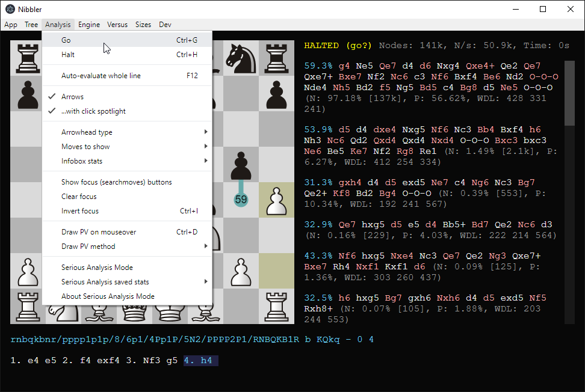585x392 pixels.
Task: Select the white pawn on h4
Action: (x=276, y=200)
